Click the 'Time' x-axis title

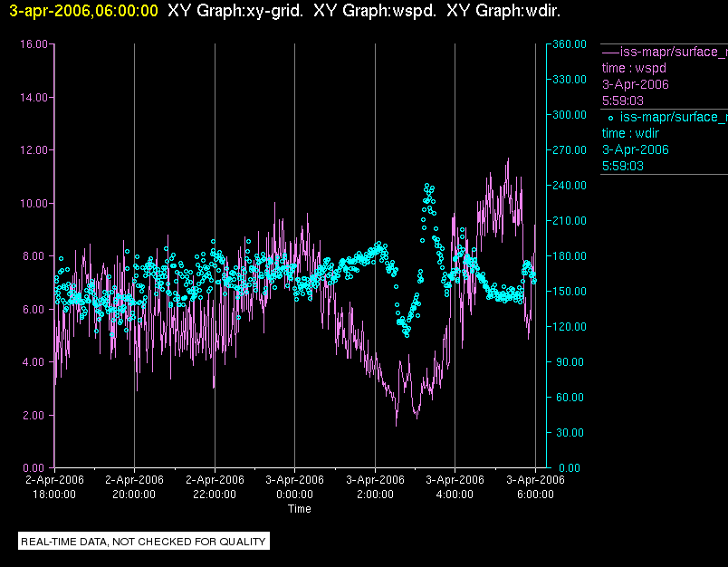point(300,509)
